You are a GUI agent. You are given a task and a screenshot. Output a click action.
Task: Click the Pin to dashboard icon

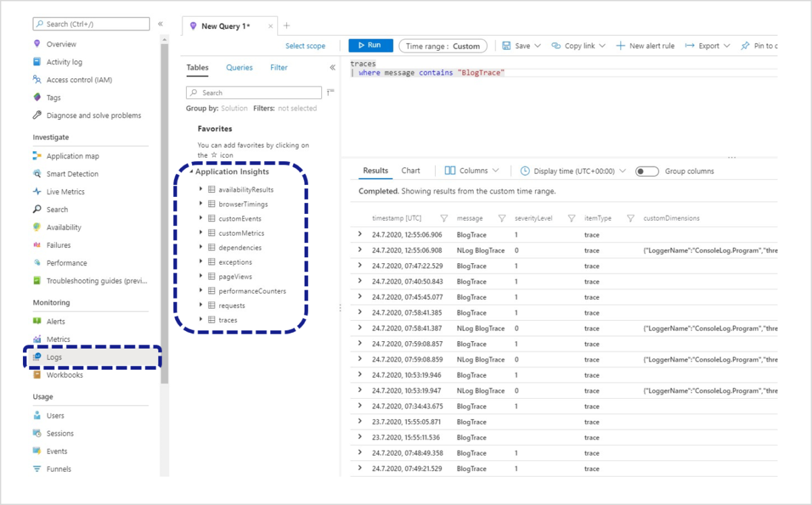pyautogui.click(x=745, y=46)
